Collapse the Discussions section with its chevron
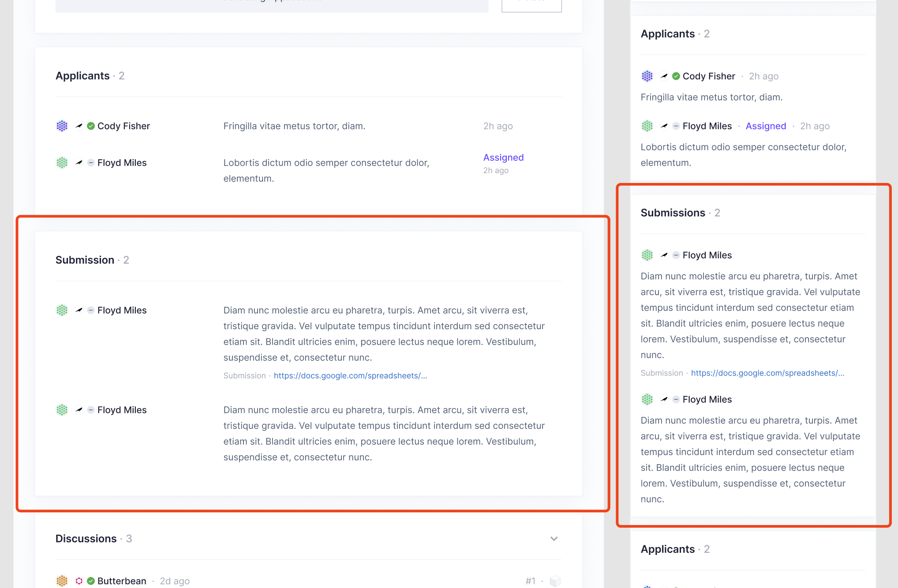Image resolution: width=898 pixels, height=588 pixels. 554,539
